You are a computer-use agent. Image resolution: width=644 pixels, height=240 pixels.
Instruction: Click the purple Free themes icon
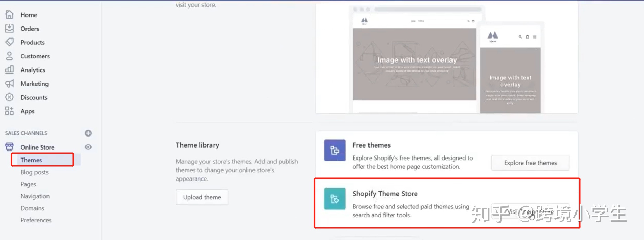click(335, 150)
